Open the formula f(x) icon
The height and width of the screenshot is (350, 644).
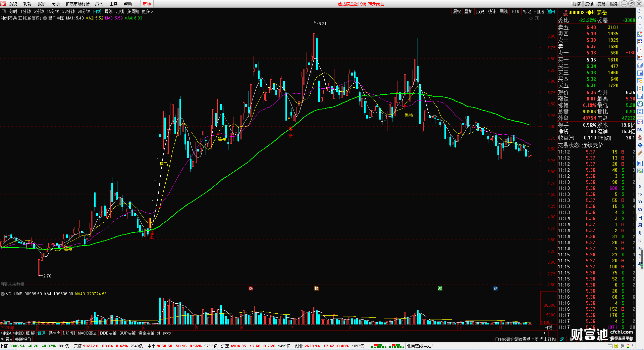click(640, 104)
